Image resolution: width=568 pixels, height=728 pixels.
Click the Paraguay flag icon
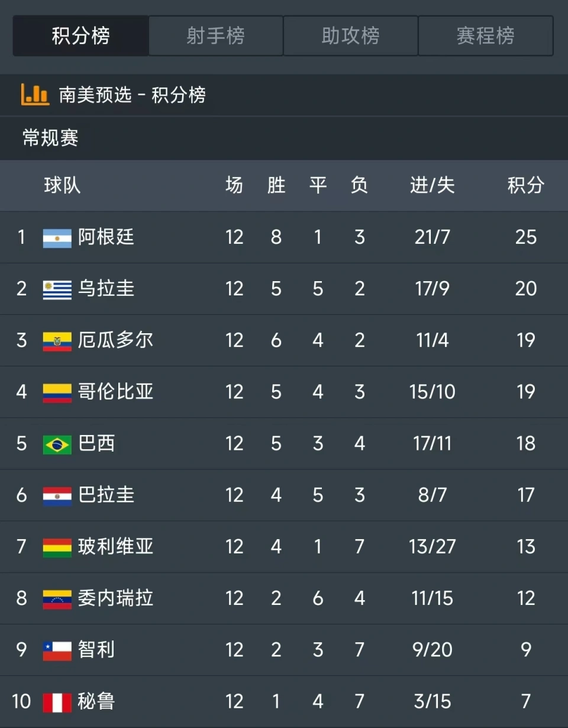click(x=57, y=495)
